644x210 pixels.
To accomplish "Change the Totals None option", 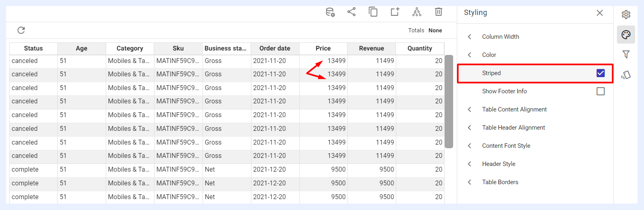I will (435, 30).
